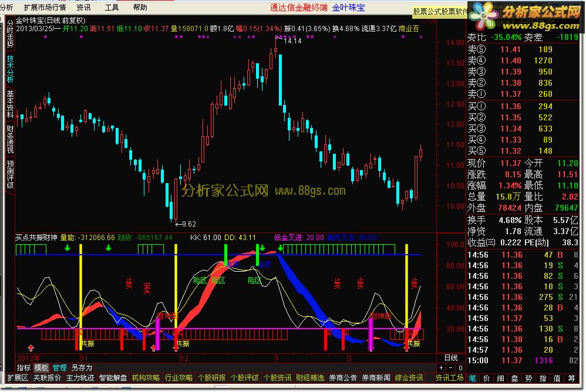
Task: Click the plus zoom button
Action: (442, 368)
